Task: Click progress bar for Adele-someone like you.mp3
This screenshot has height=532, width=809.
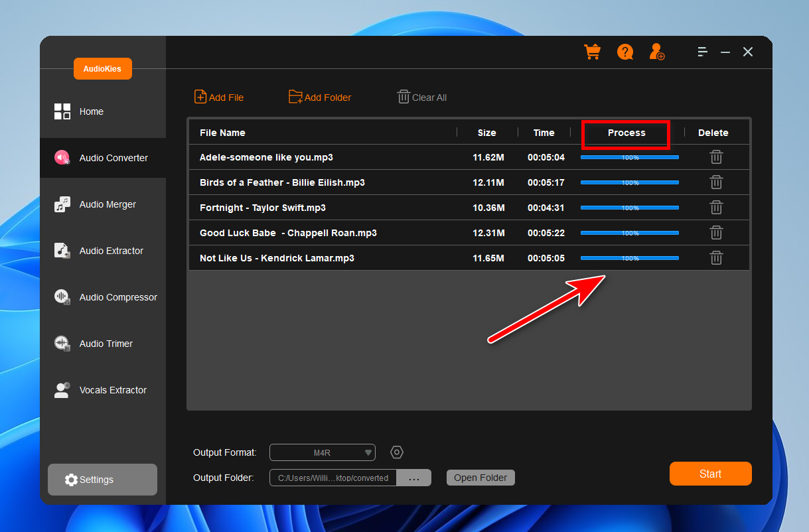Action: [x=630, y=157]
